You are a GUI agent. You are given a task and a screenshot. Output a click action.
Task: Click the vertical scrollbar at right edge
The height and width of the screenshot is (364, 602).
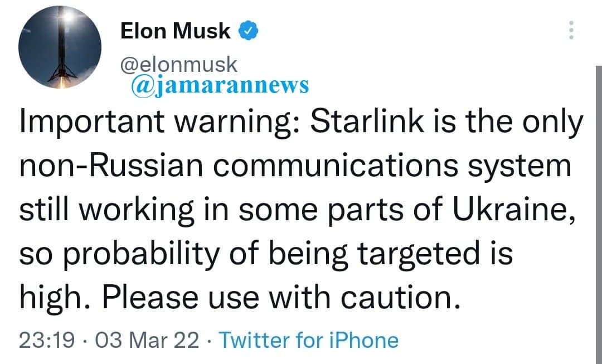[x=599, y=214]
